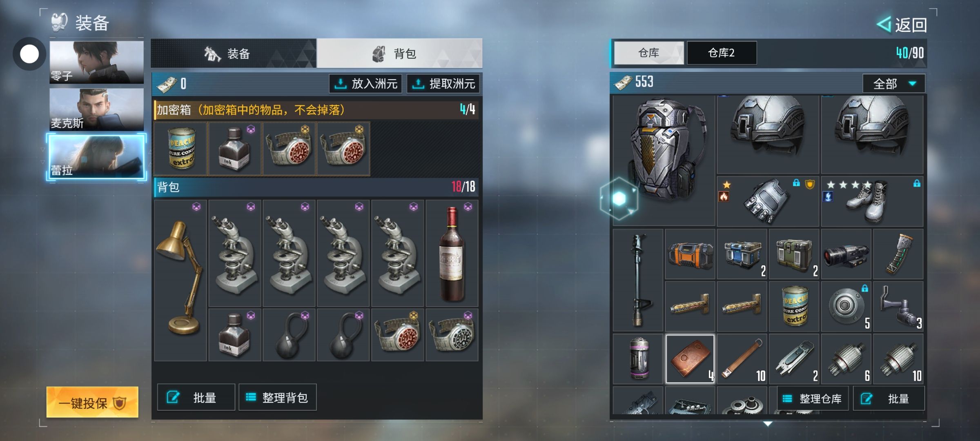Screen dimensions: 980x441
Task: Open the 全部 filter dropdown
Action: [x=893, y=84]
